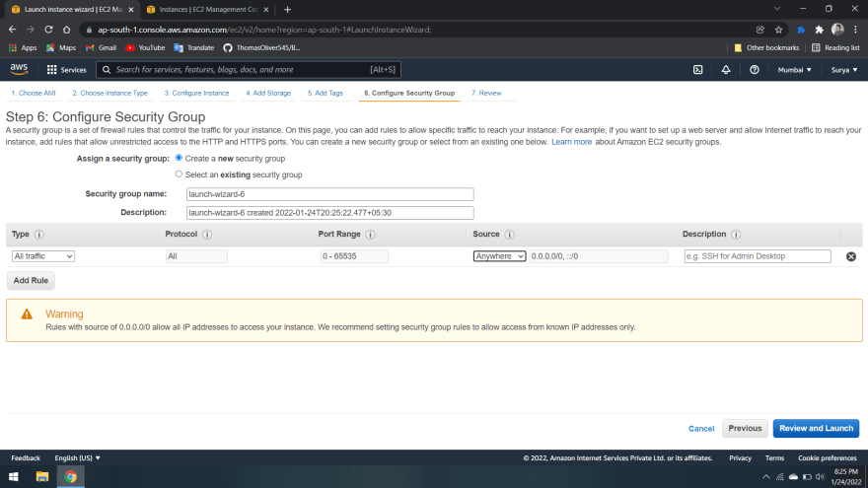The image size is (868, 488).
Task: Open the Reading list
Action: (x=835, y=47)
